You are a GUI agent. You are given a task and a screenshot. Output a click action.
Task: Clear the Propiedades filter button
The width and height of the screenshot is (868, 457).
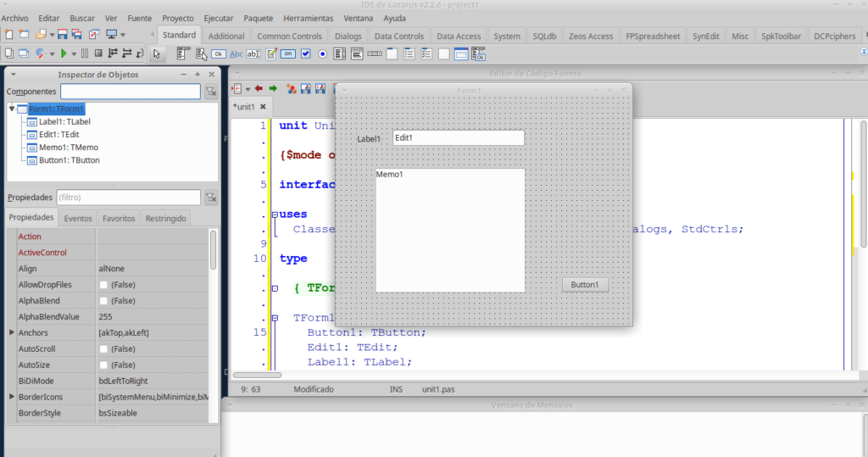point(211,198)
